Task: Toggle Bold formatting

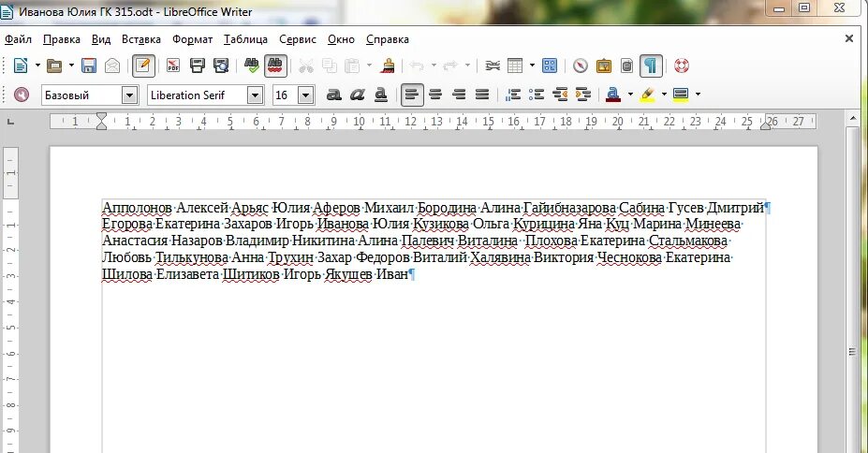Action: click(333, 95)
